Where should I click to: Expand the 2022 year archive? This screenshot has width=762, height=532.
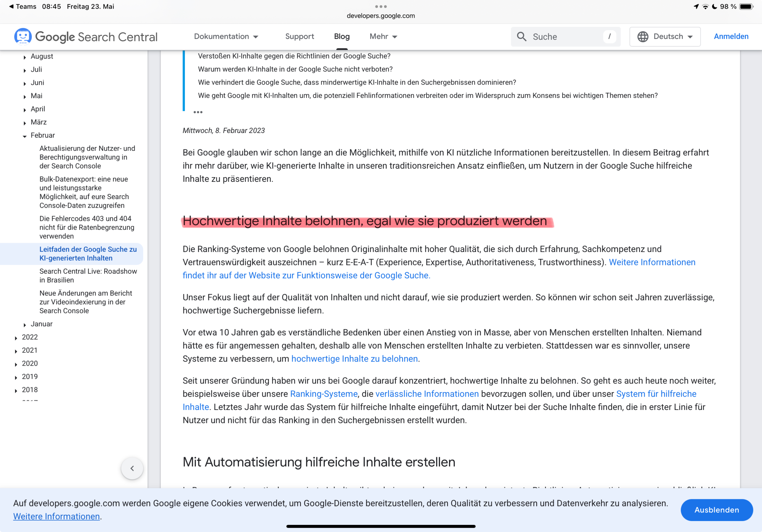(16, 338)
